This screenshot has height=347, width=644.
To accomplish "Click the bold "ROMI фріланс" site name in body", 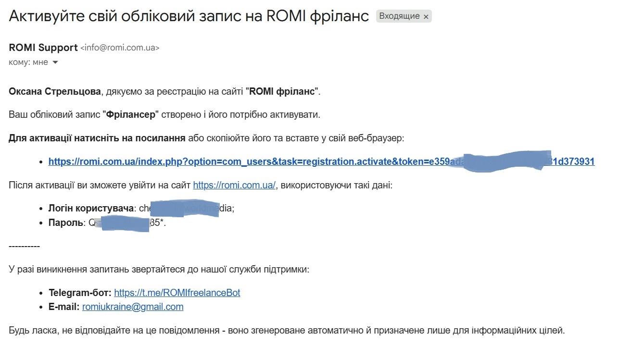I will [282, 91].
